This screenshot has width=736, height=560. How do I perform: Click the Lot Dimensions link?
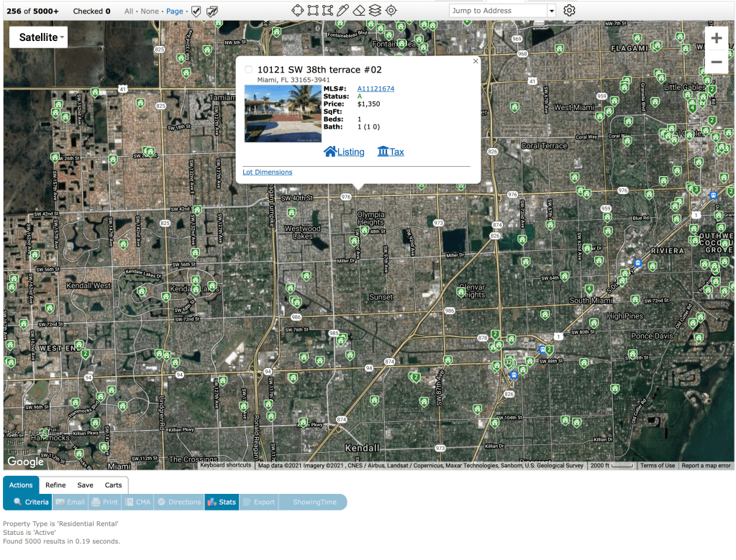pos(268,173)
